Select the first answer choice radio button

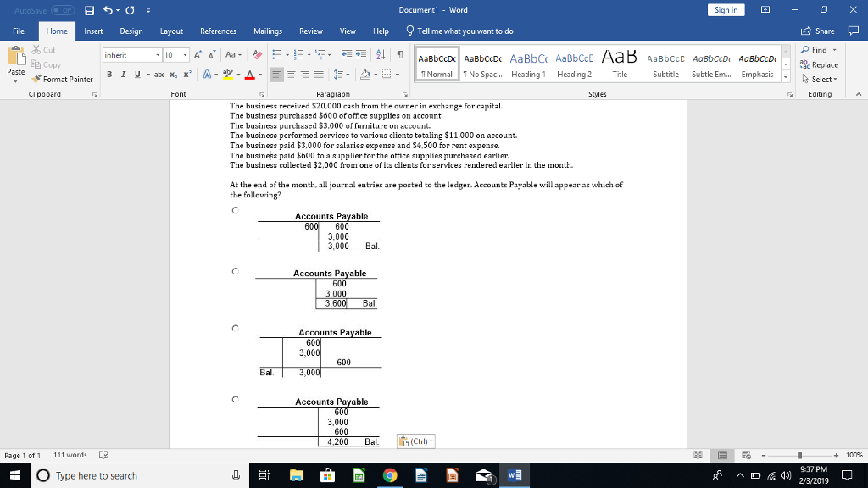(235, 209)
